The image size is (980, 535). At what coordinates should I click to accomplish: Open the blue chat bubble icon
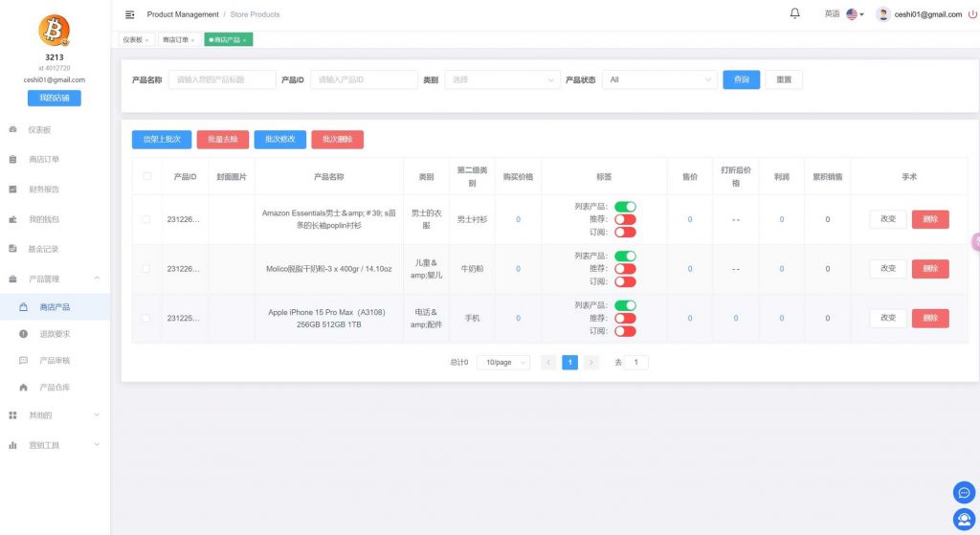click(x=964, y=492)
